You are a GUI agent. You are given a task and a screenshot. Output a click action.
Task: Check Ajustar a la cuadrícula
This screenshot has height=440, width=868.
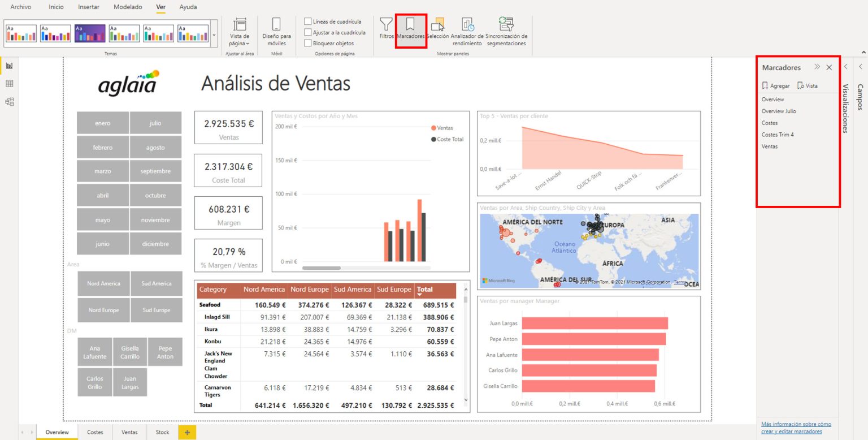(308, 32)
